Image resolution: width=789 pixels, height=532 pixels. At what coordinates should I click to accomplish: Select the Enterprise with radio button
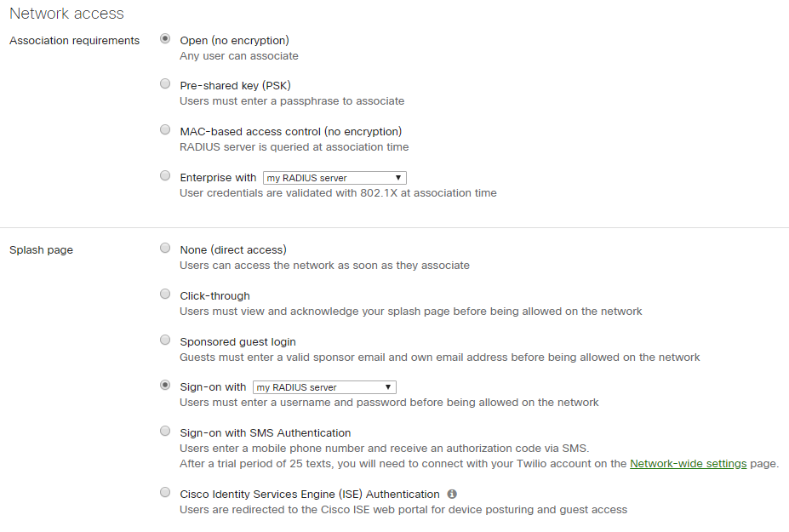tap(165, 175)
